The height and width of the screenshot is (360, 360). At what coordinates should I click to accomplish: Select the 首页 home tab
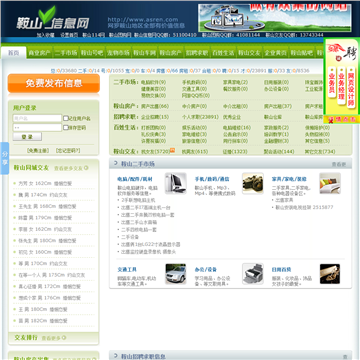tap(14, 53)
